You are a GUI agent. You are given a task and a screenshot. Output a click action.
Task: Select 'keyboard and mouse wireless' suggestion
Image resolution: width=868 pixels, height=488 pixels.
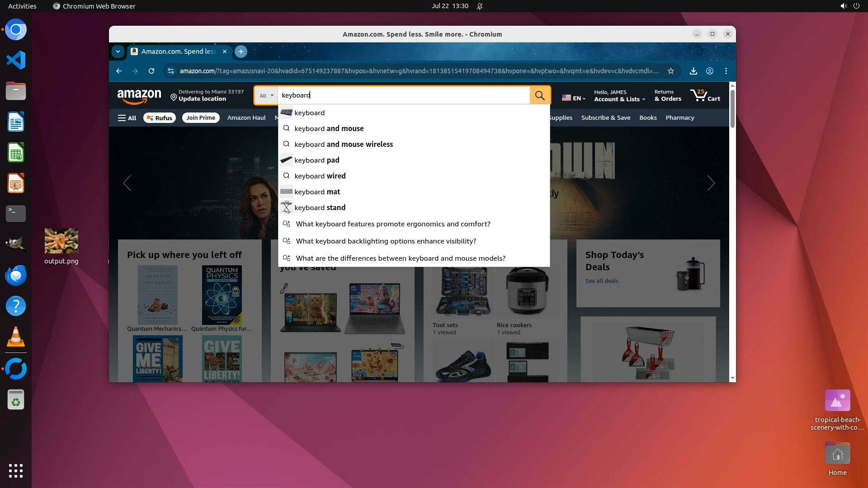(344, 144)
